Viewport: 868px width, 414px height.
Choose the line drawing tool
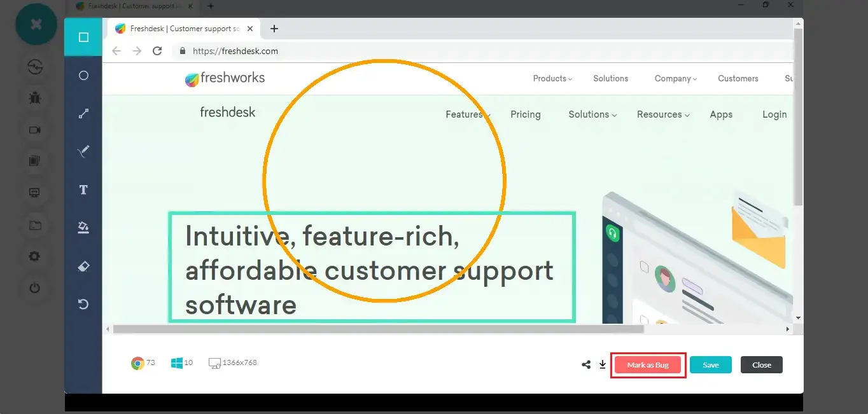[x=83, y=114]
